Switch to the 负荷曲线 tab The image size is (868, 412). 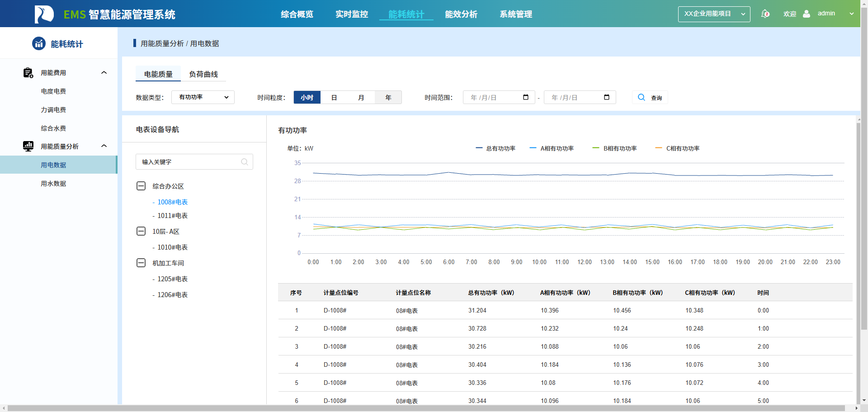click(203, 74)
